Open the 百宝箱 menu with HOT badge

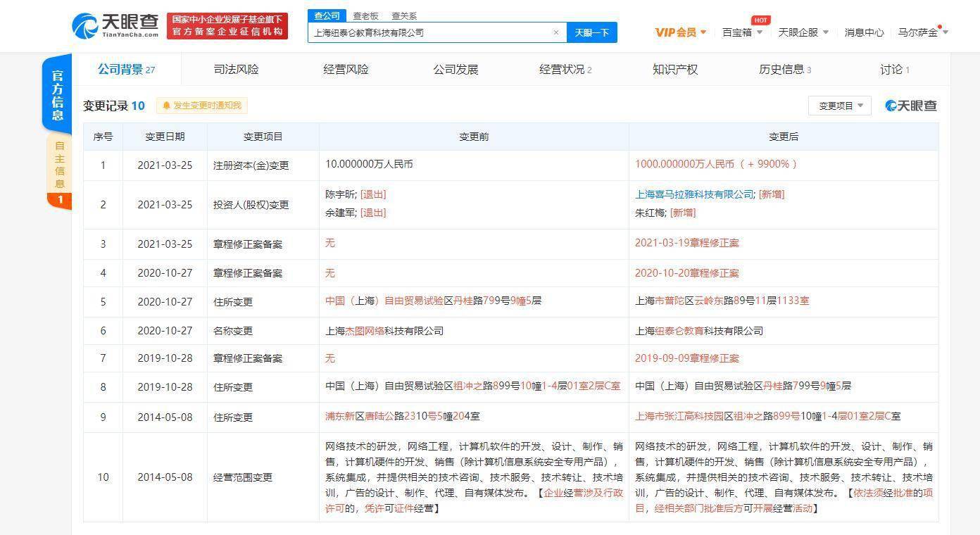click(x=742, y=32)
